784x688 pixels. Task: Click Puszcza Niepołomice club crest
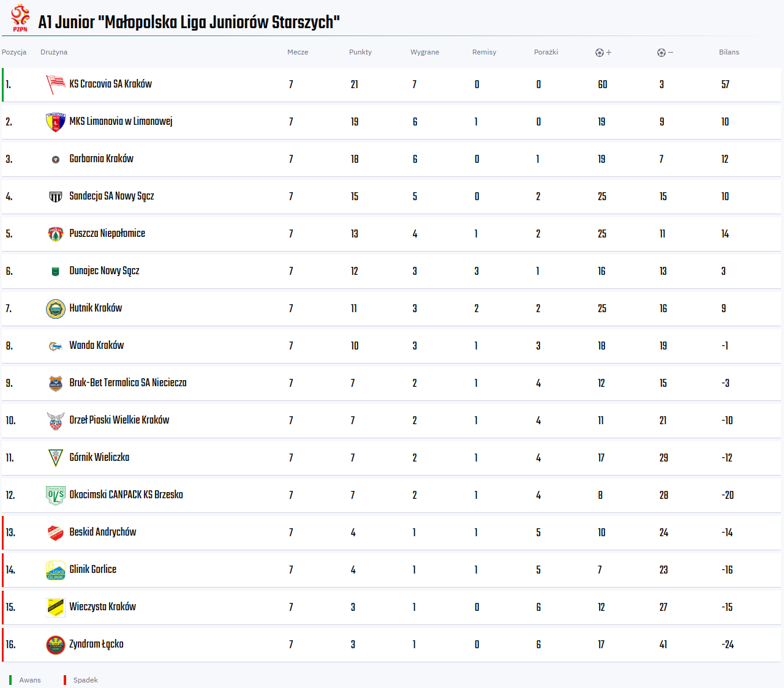coord(56,234)
